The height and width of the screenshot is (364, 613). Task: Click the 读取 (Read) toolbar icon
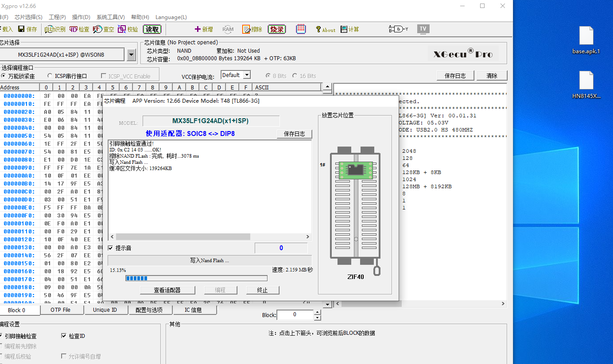tap(152, 29)
